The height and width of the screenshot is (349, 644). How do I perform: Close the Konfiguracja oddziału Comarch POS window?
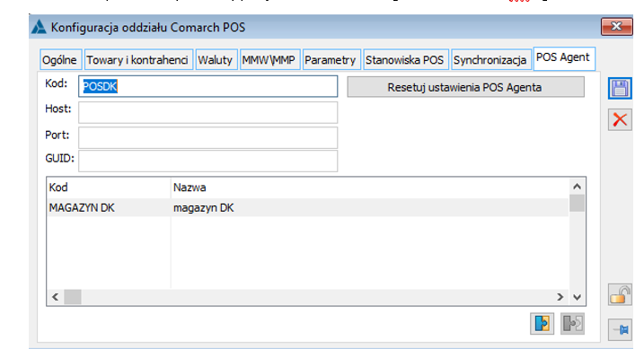click(x=616, y=27)
